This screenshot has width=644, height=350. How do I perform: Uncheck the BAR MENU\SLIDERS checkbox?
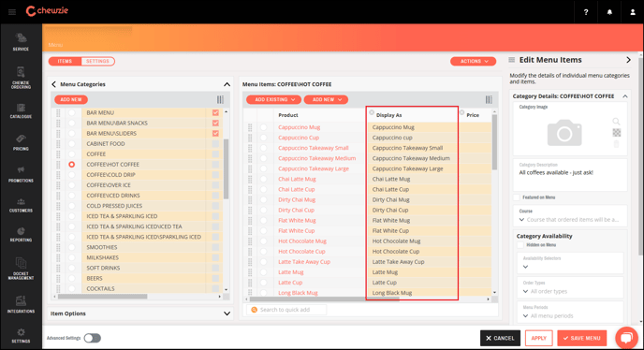215,133
